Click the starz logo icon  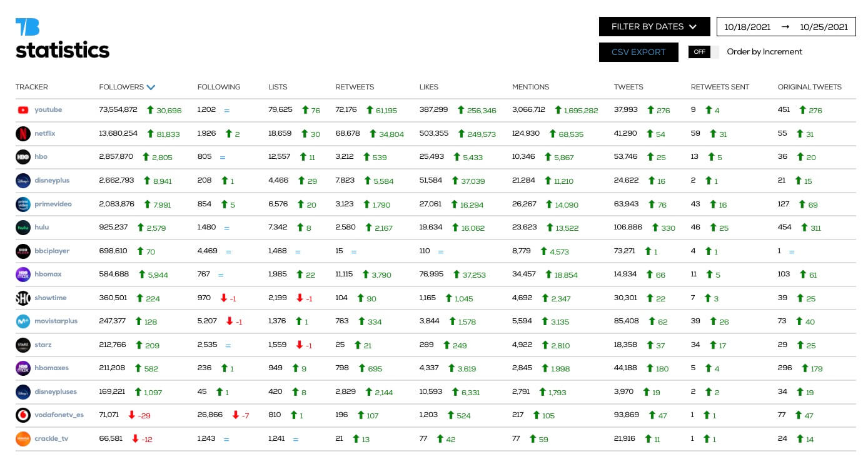[x=23, y=345]
